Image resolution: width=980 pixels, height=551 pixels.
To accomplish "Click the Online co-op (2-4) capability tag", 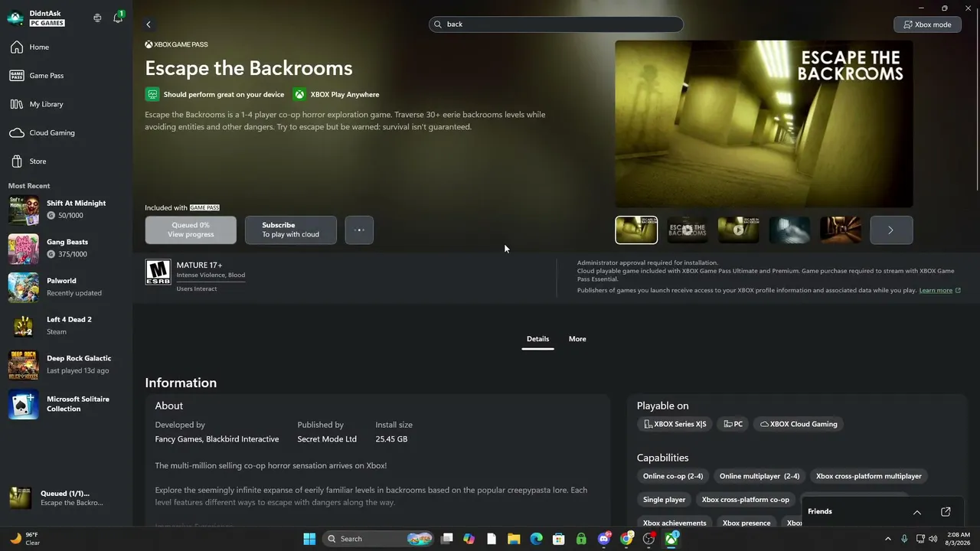I will tap(673, 476).
